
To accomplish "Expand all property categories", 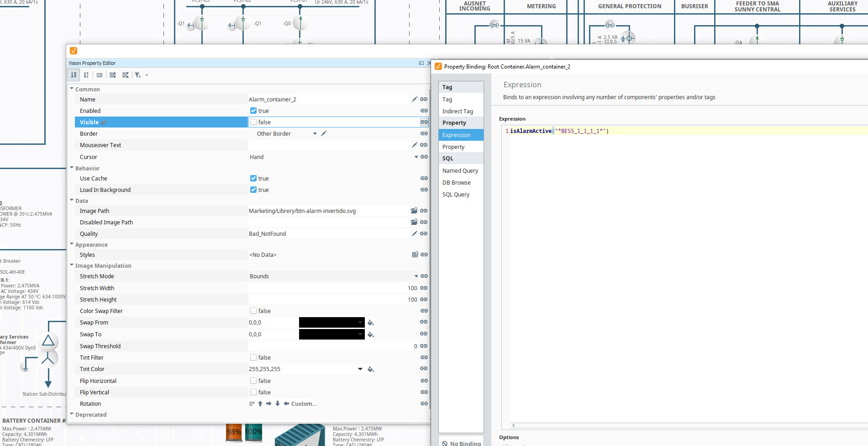I will point(113,75).
